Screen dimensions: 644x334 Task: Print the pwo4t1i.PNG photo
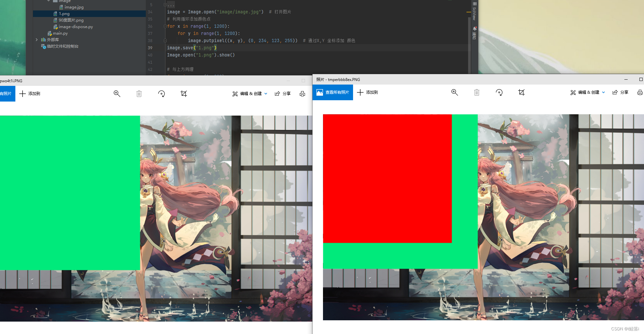[x=302, y=94]
